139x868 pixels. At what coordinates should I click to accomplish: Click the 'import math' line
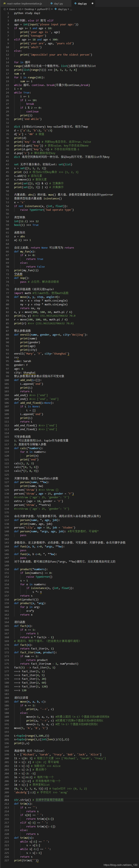41,293
